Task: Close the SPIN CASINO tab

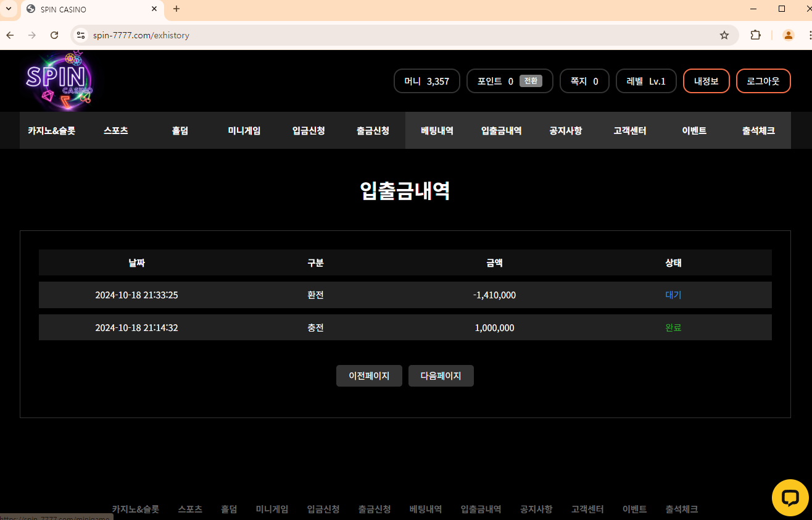Action: [154, 9]
